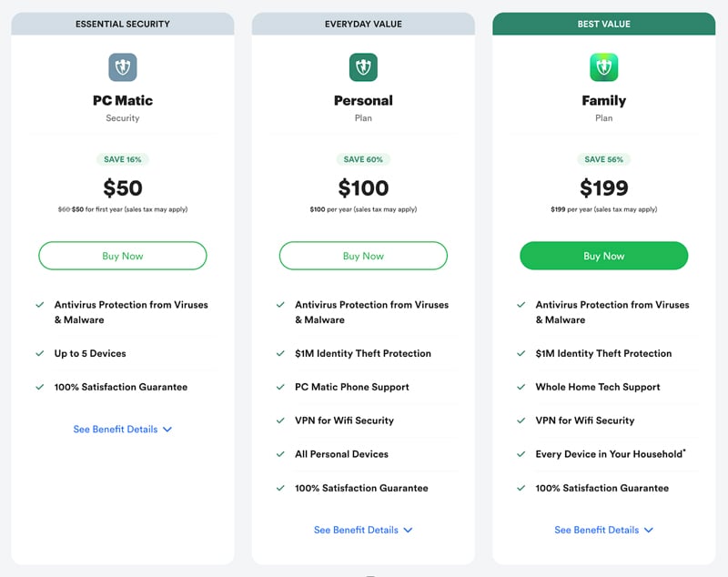The image size is (728, 577).
Task: Expand See Benefit Details under PC Matic
Action: tap(123, 430)
